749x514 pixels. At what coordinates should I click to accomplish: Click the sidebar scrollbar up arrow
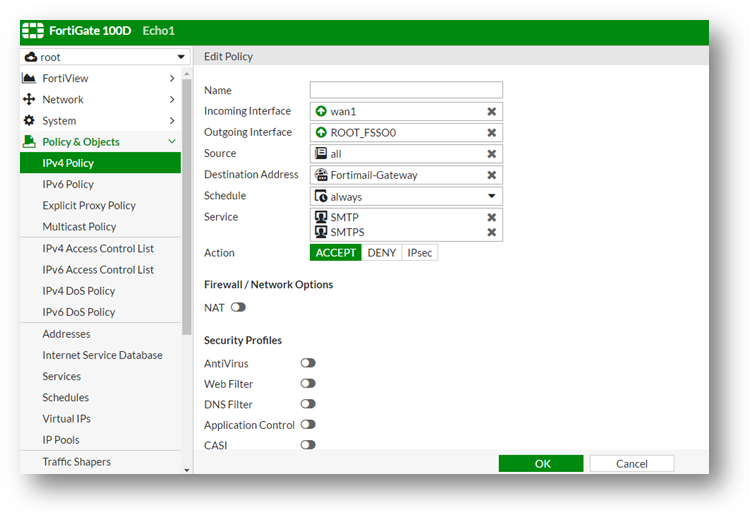point(186,74)
